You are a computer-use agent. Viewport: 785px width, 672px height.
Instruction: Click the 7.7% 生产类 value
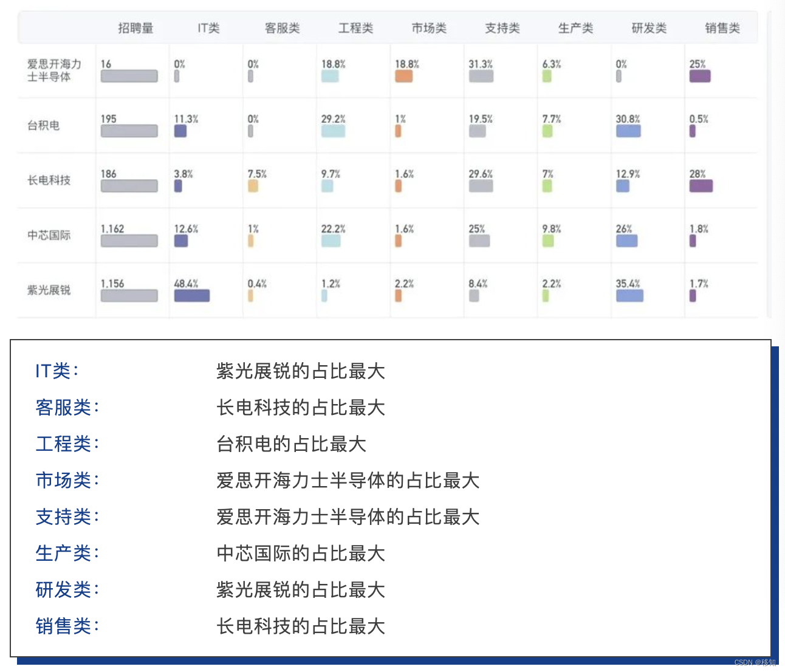coord(552,119)
